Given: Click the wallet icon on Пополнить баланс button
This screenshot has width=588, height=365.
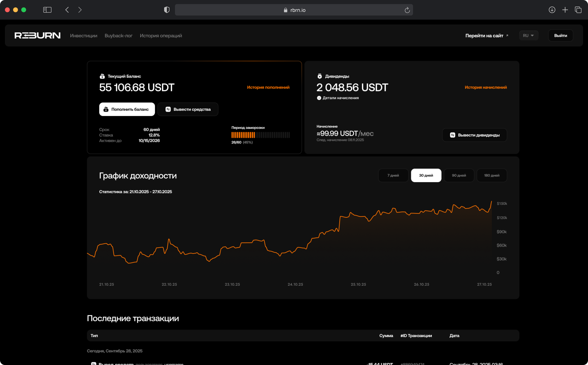Looking at the screenshot, I should tap(106, 109).
